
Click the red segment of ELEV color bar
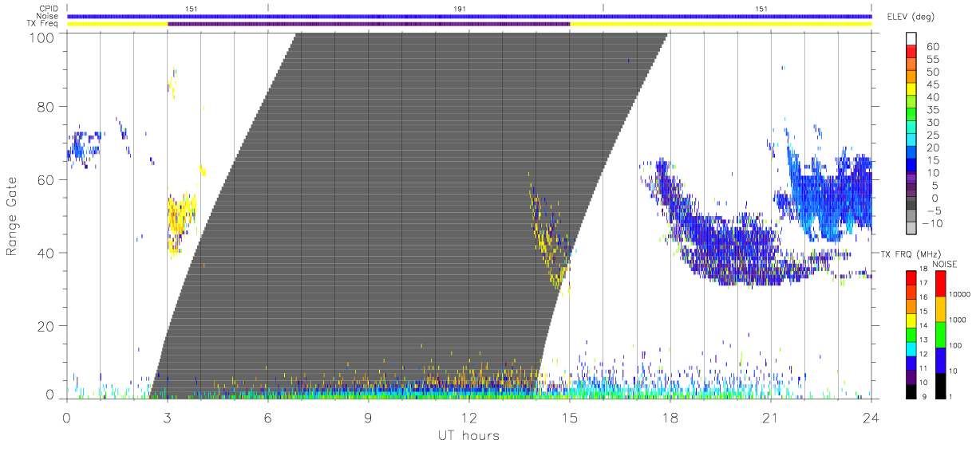911,53
